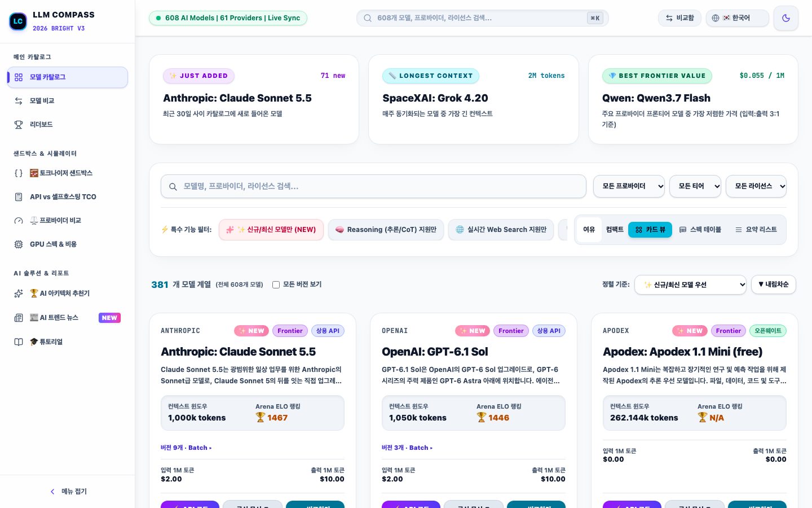Open 모델 카탈로그 in the sidebar
The width and height of the screenshot is (812, 508).
68,77
